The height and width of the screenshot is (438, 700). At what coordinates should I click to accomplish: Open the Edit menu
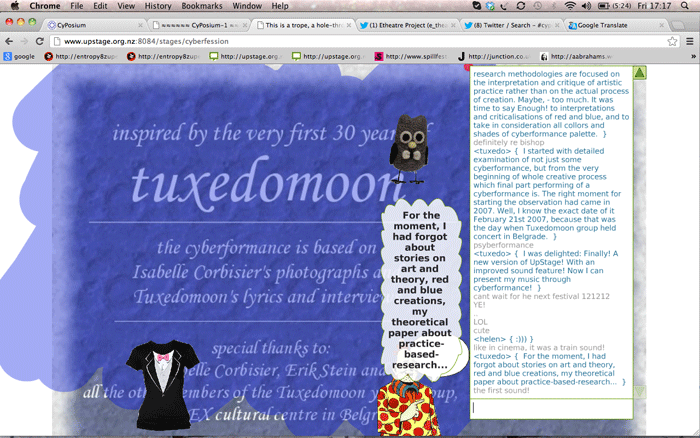(100, 6)
